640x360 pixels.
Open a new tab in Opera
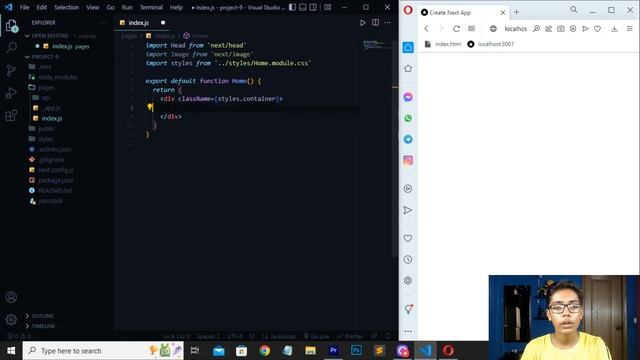click(x=516, y=12)
